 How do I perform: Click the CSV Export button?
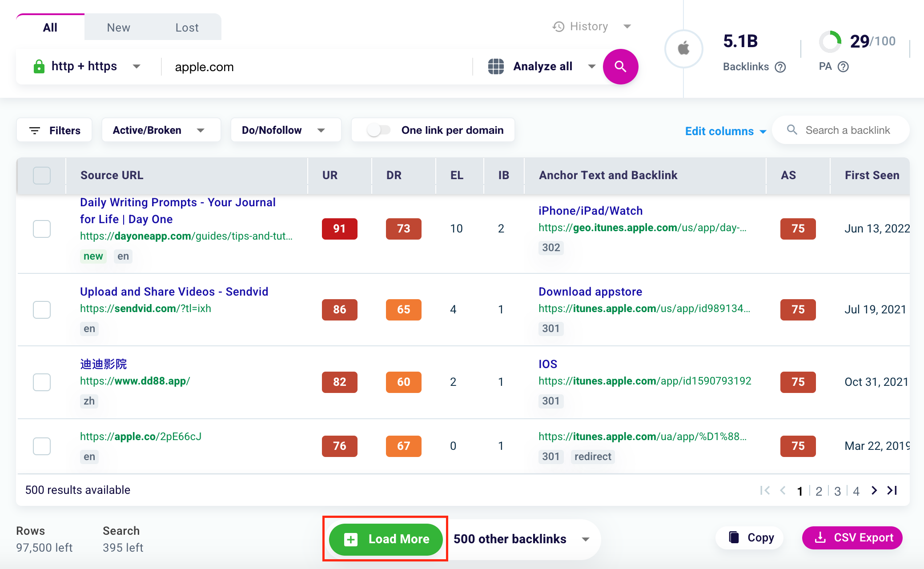(852, 538)
